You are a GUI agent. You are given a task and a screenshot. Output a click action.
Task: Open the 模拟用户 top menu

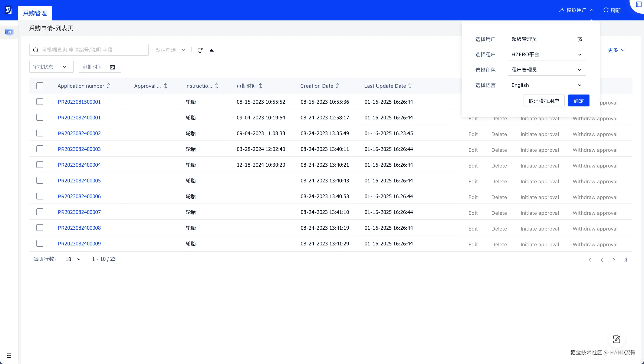576,10
